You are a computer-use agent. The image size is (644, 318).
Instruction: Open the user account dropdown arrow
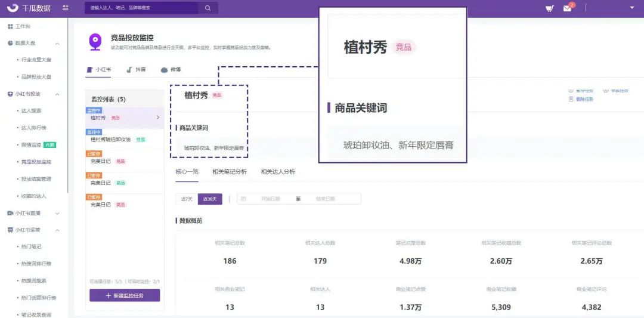pyautogui.click(x=631, y=8)
